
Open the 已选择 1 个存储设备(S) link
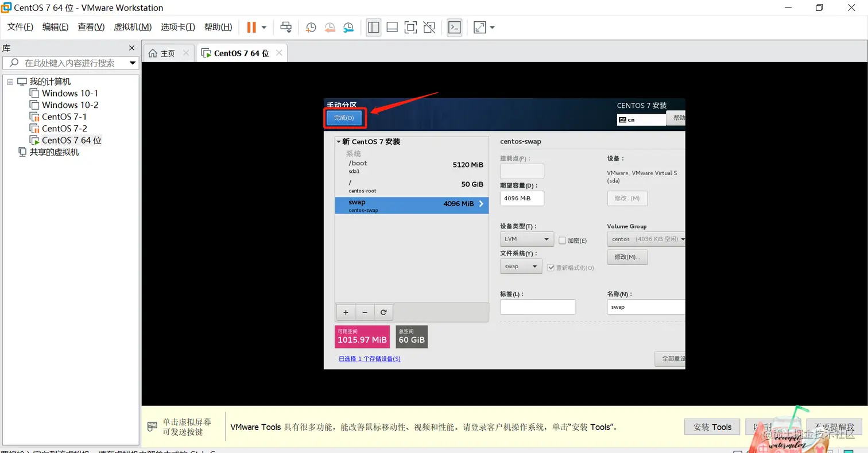370,359
